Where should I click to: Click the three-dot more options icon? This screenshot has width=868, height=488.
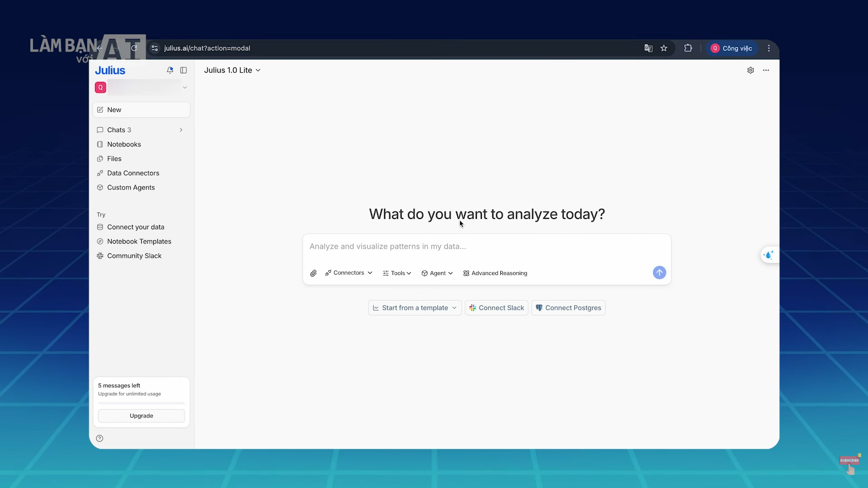tap(766, 70)
